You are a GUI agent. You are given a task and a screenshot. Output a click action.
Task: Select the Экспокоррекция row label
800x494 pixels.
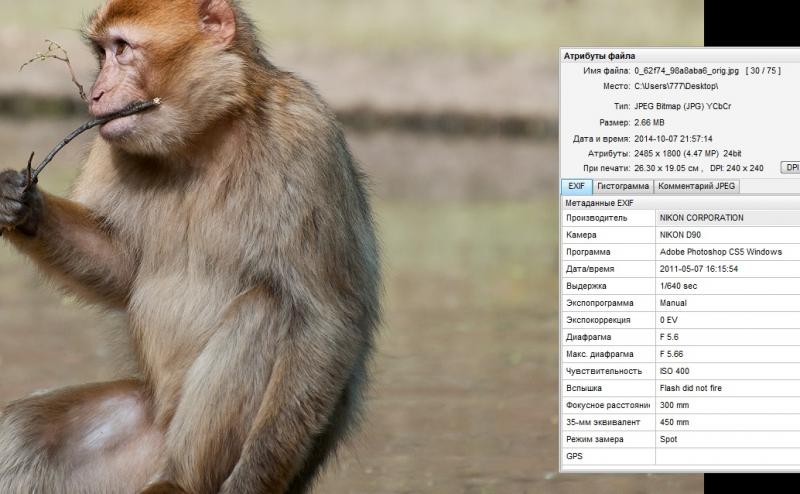pos(598,320)
